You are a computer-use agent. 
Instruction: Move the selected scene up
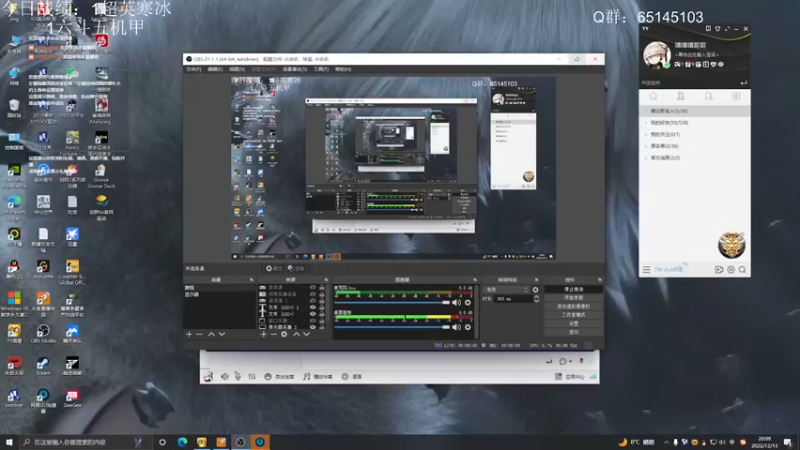coord(211,334)
